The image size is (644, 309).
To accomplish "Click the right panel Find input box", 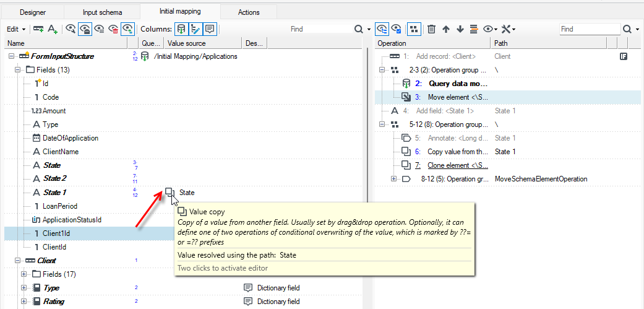I will (x=590, y=29).
